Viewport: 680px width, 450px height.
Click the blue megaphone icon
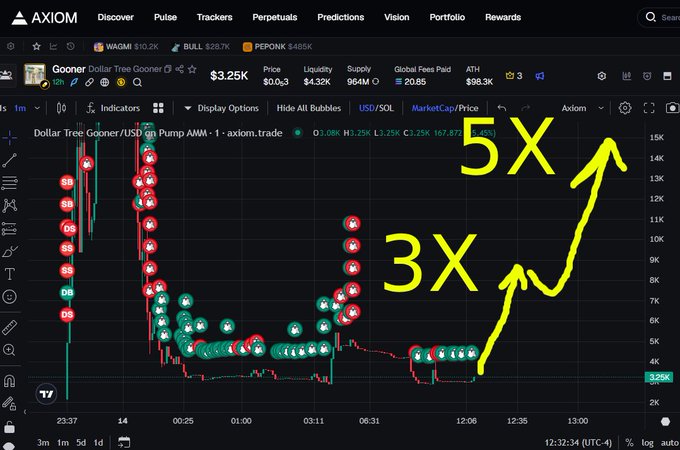pos(539,76)
